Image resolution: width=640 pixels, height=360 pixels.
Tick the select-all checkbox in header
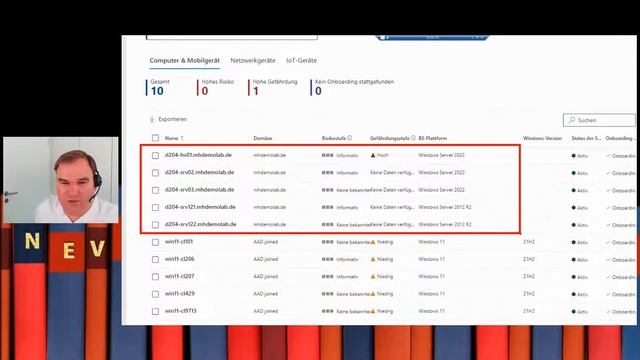(156, 138)
